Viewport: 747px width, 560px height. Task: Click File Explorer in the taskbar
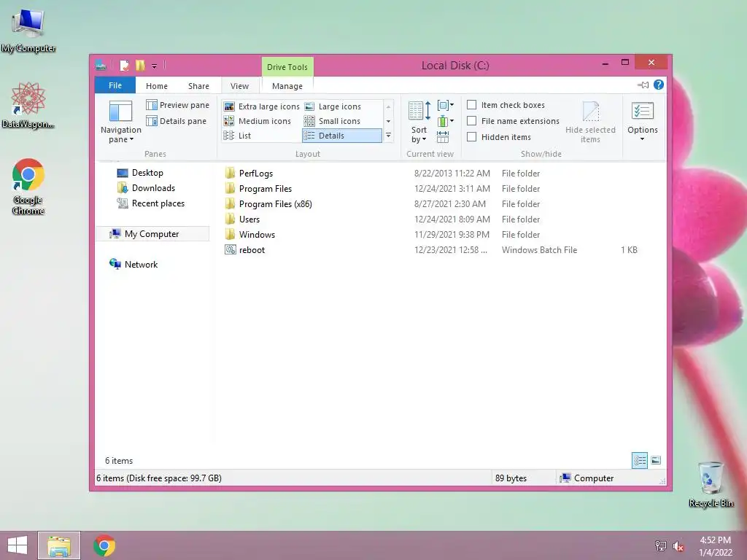pyautogui.click(x=59, y=545)
